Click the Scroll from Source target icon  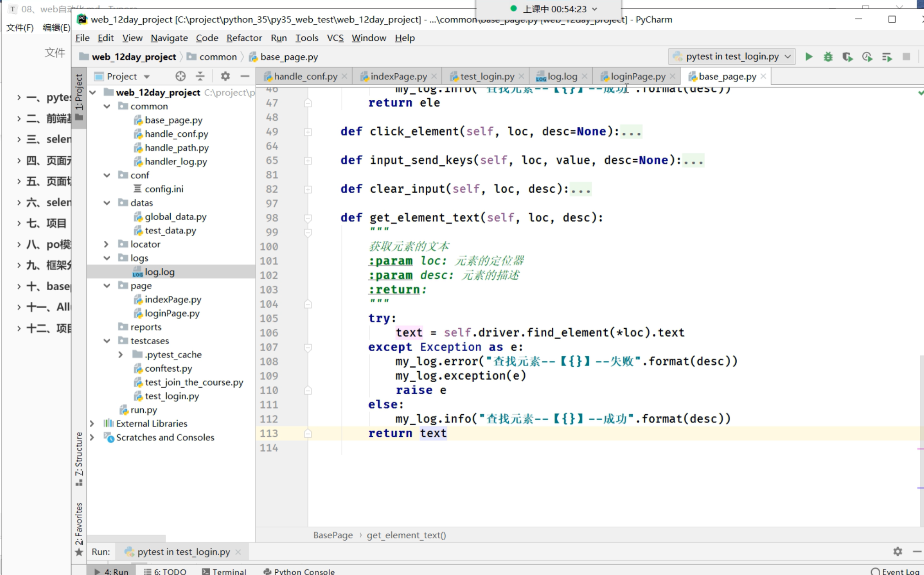(180, 76)
